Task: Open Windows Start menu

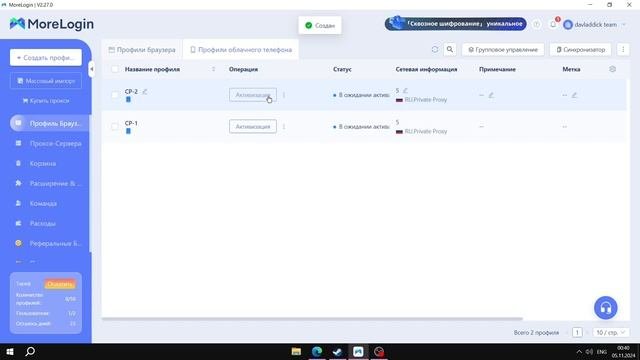Action: point(10,351)
